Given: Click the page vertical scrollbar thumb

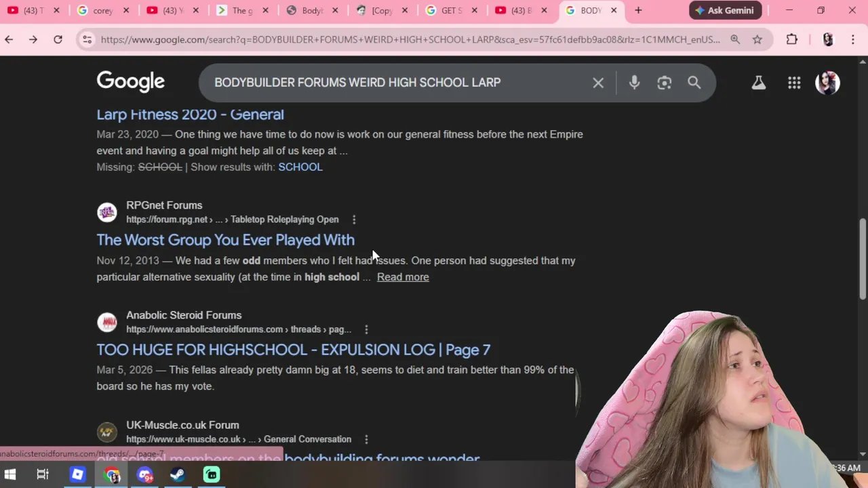Looking at the screenshot, I should (863, 258).
